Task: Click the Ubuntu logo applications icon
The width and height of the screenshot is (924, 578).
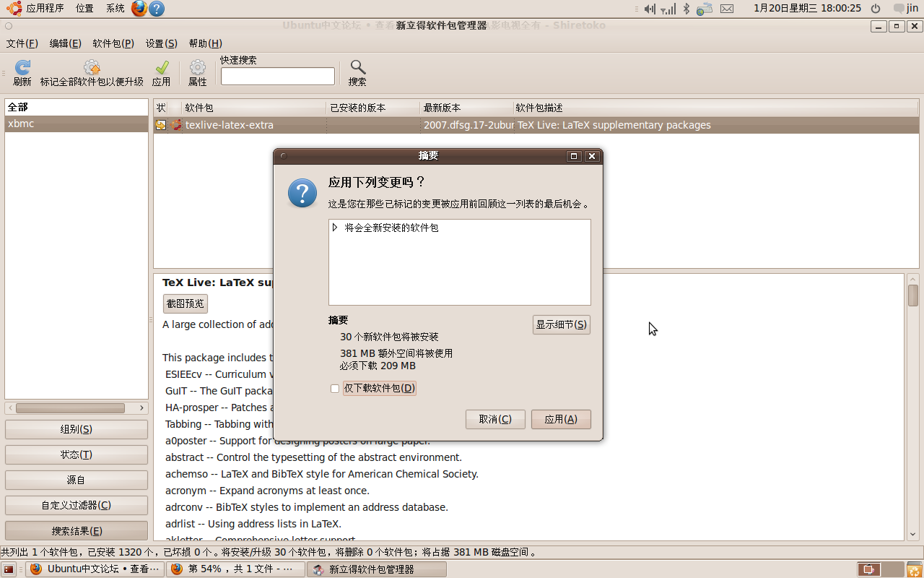Action: (14, 9)
